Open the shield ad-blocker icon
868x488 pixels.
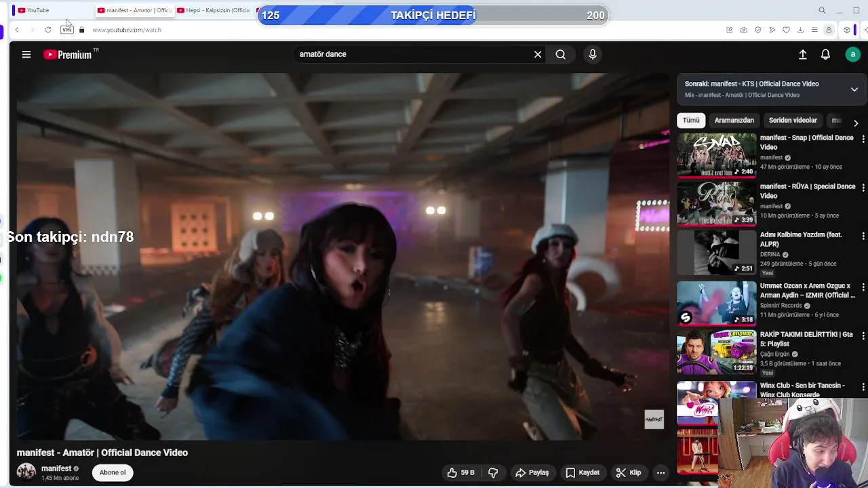tap(758, 30)
